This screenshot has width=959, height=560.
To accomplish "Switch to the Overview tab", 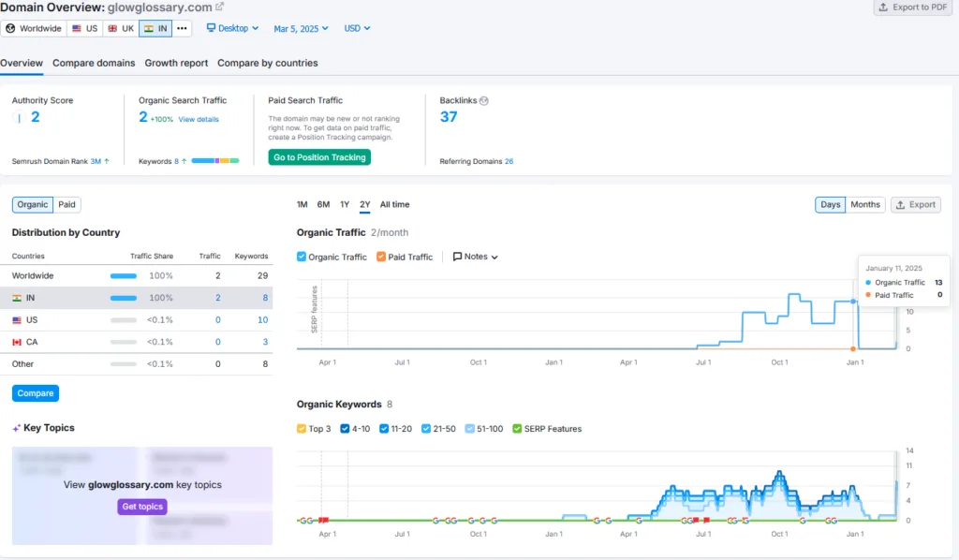I will [x=22, y=63].
